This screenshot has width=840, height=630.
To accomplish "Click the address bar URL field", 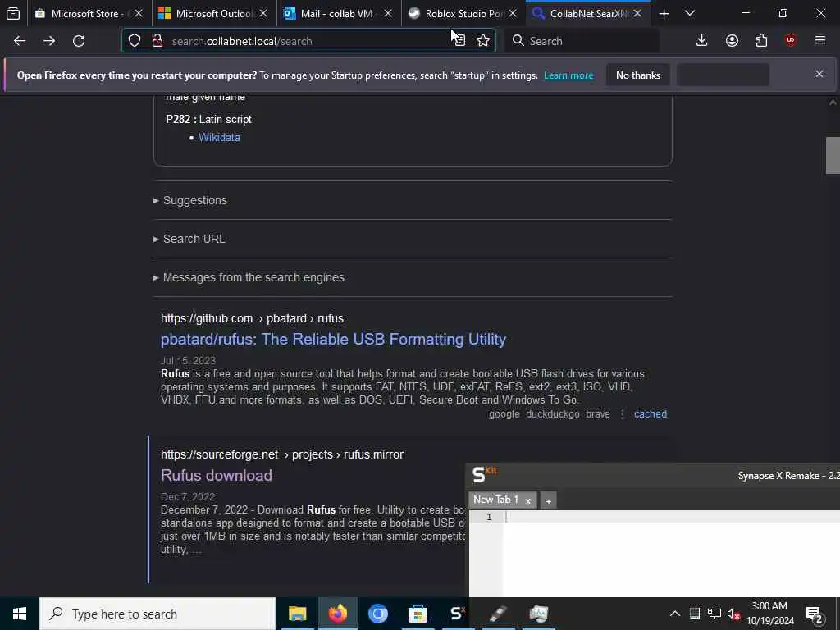I will (308, 41).
